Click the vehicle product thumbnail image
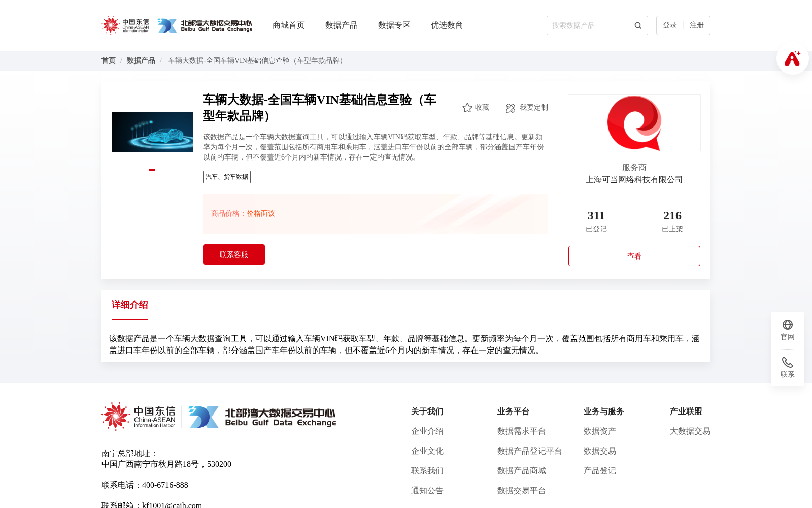Screen dimensions: 812x508 click(x=152, y=132)
